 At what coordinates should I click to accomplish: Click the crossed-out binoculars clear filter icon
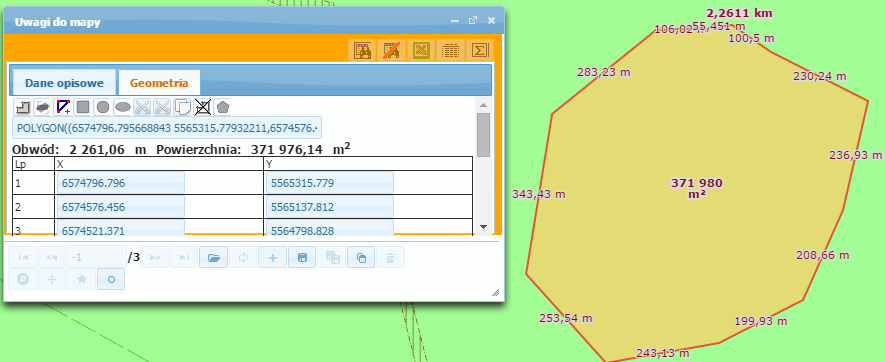click(391, 50)
